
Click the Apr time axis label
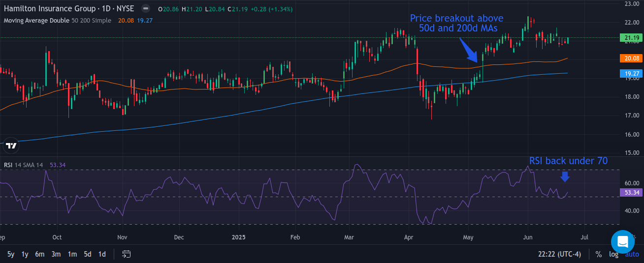[x=408, y=237]
